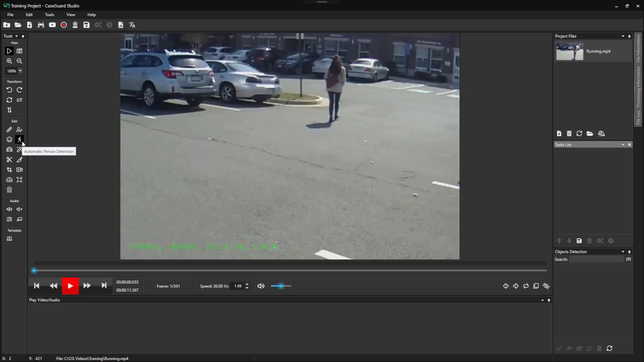Screen dimensions: 644x362
Task: Select the vehicle detection car tool
Action: (x=9, y=150)
